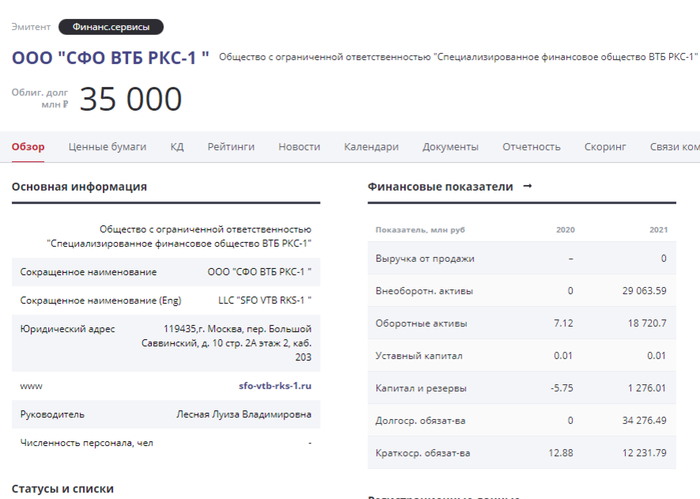Open the Отчетность tab
This screenshot has height=499, width=700.
pyautogui.click(x=531, y=147)
